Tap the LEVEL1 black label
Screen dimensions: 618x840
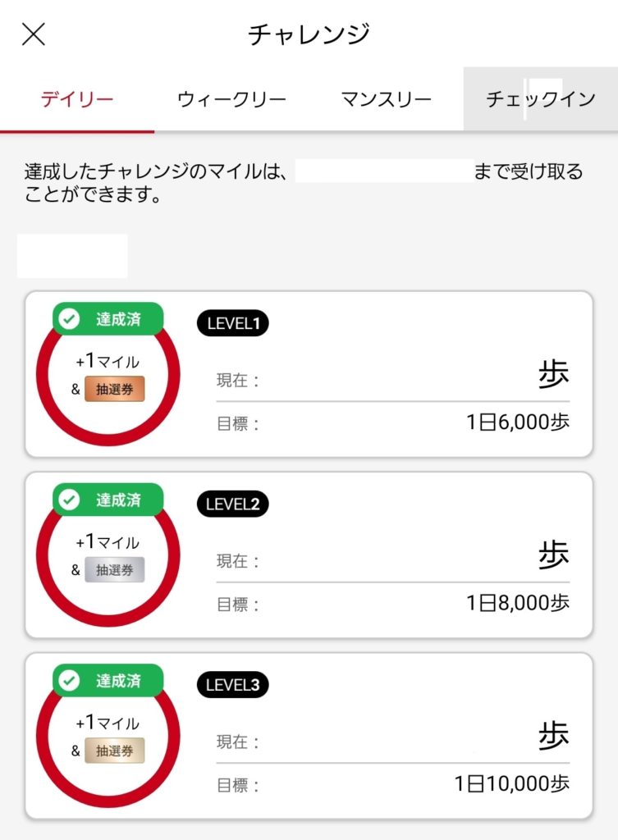pyautogui.click(x=232, y=323)
